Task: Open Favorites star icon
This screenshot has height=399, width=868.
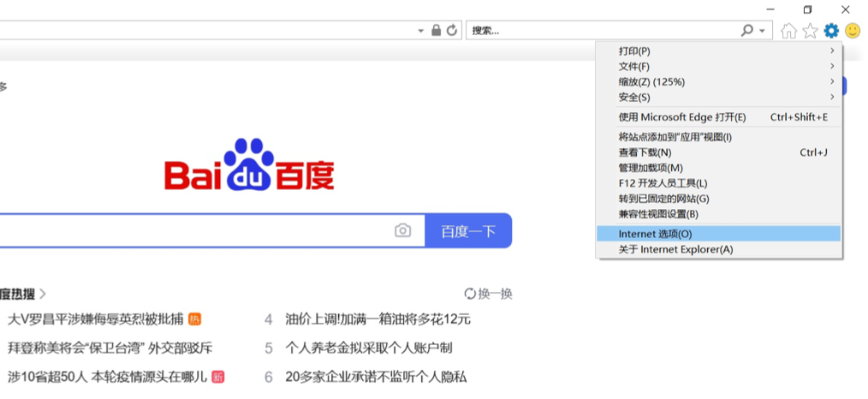Action: click(811, 31)
